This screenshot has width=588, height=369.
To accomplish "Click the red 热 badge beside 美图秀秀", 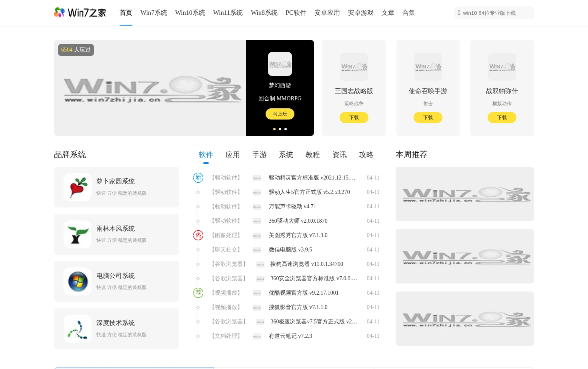I will [x=198, y=235].
